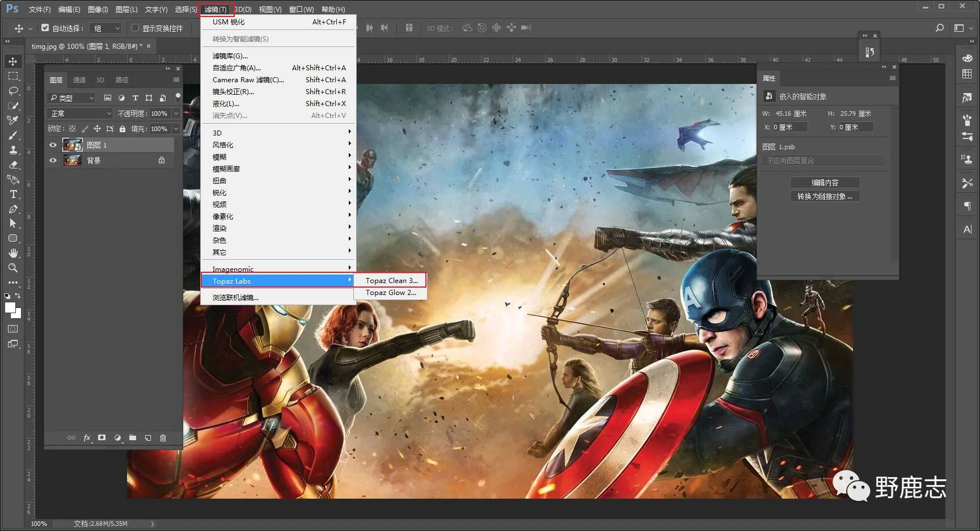Screen dimensions: 980x531
Task: Open the blend mode 正常 dropdown
Action: pyautogui.click(x=80, y=113)
